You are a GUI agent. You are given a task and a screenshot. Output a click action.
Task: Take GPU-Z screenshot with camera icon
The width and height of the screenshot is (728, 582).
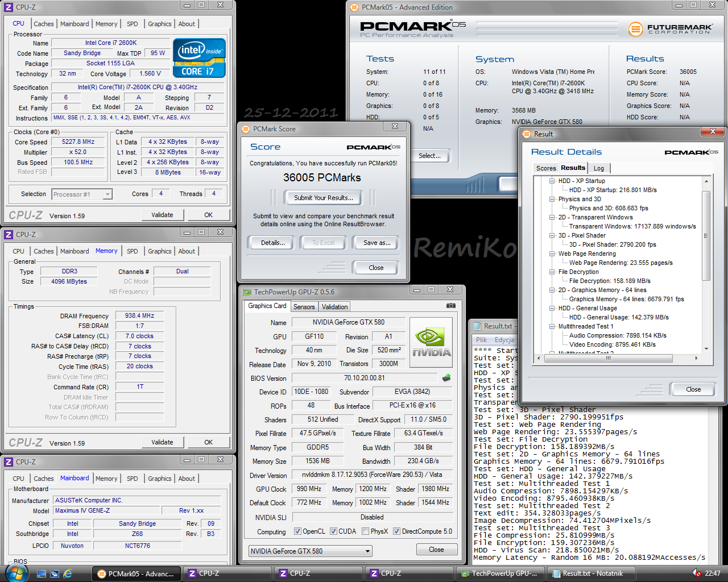click(450, 306)
